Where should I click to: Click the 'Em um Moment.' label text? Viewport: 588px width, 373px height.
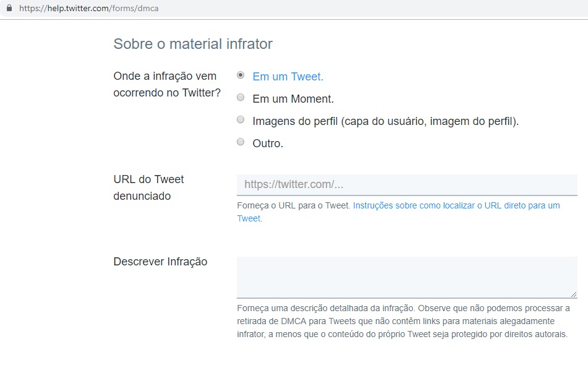tap(292, 99)
